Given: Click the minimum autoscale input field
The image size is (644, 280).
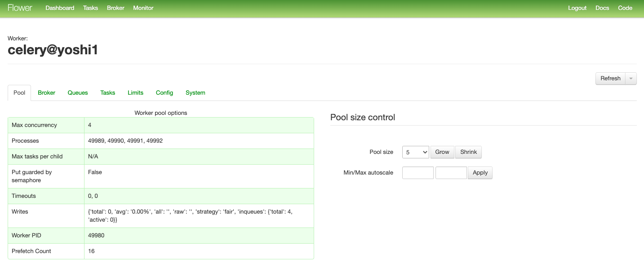Looking at the screenshot, I should [417, 172].
